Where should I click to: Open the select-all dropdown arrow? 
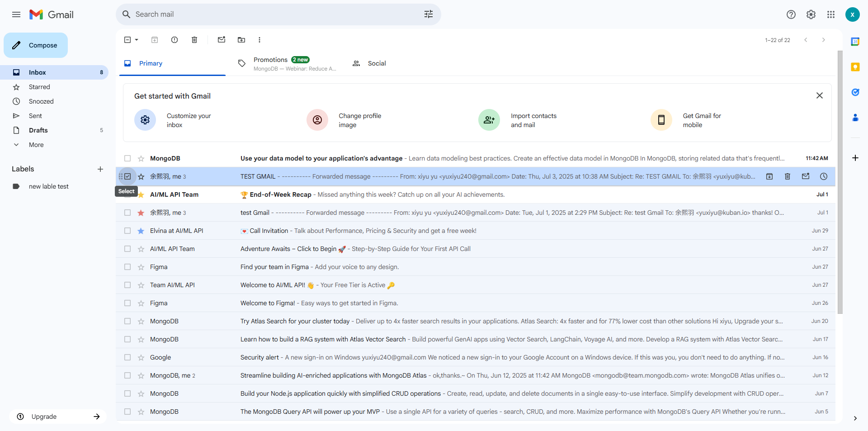(137, 40)
